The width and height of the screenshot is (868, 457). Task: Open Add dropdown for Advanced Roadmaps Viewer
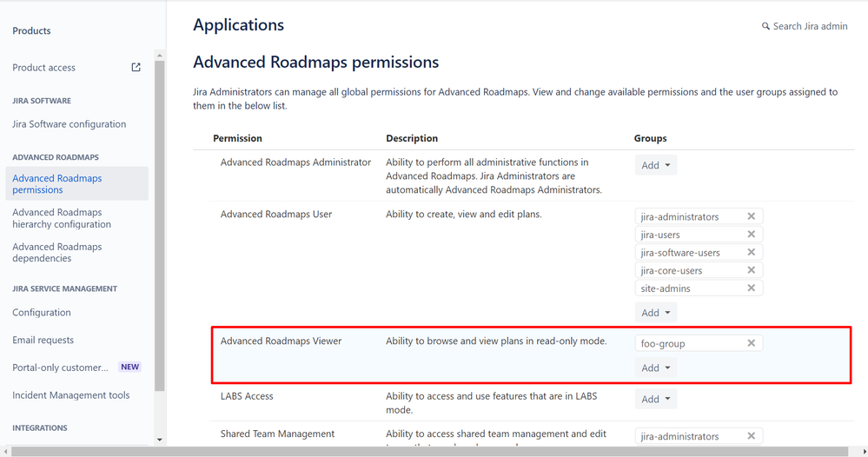pyautogui.click(x=655, y=368)
